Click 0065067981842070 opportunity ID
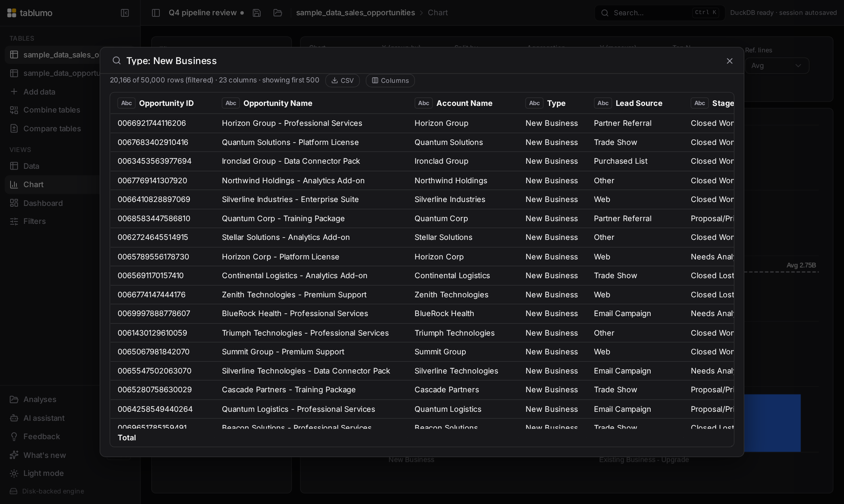The width and height of the screenshot is (844, 504). click(x=153, y=352)
